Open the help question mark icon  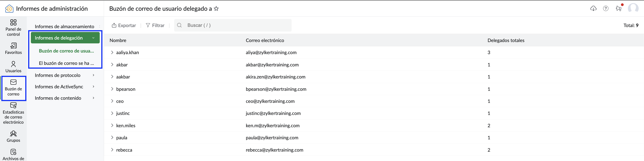[606, 8]
